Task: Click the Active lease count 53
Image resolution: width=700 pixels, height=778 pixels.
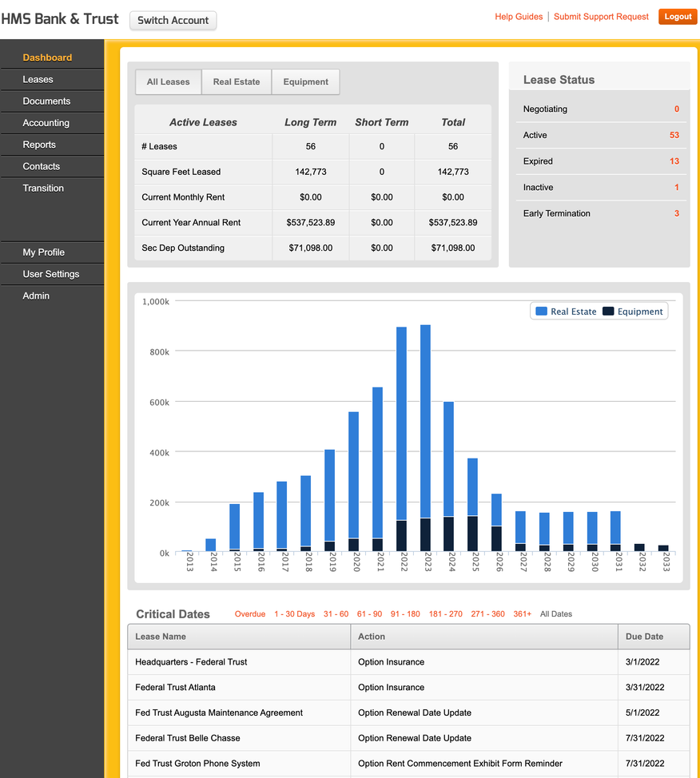Action: pos(674,136)
